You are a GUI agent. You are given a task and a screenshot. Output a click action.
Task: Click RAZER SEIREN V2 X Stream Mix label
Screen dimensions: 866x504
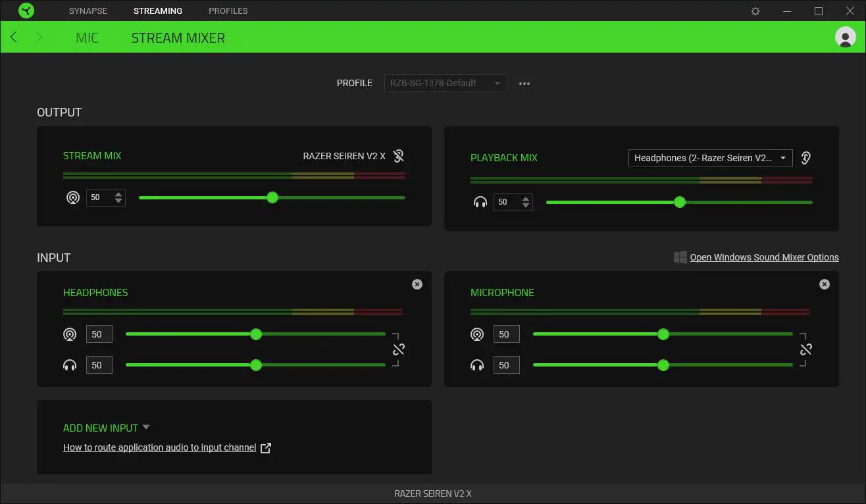pyautogui.click(x=344, y=156)
